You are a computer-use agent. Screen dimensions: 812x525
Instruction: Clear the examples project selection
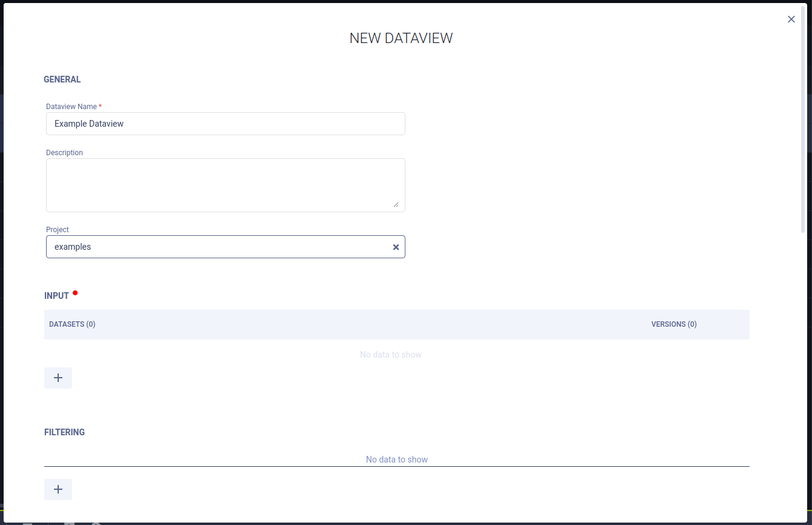tap(396, 247)
